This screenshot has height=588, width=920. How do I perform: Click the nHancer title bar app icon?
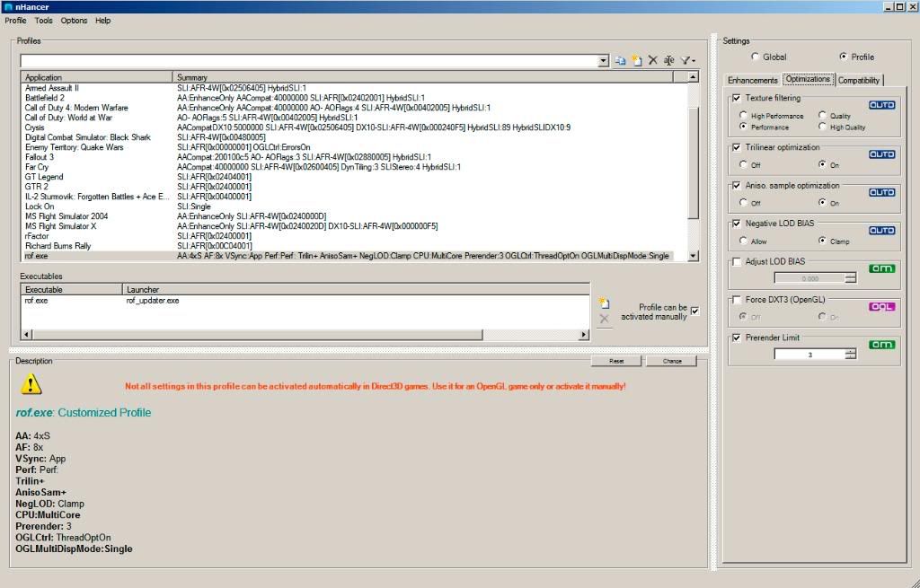[x=7, y=7]
